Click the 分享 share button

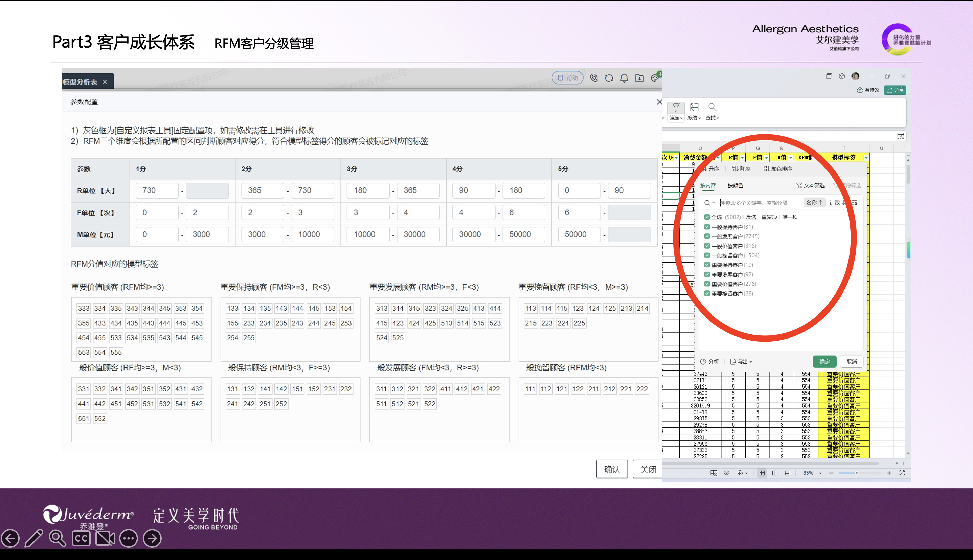(895, 90)
